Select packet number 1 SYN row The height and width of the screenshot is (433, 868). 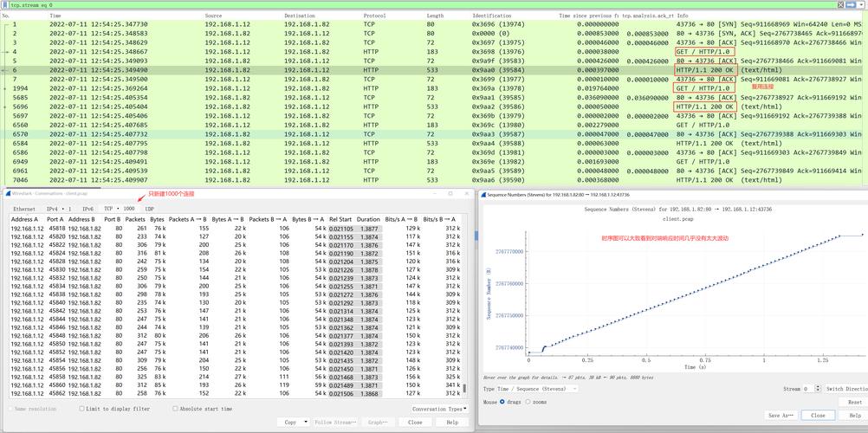coord(431,24)
